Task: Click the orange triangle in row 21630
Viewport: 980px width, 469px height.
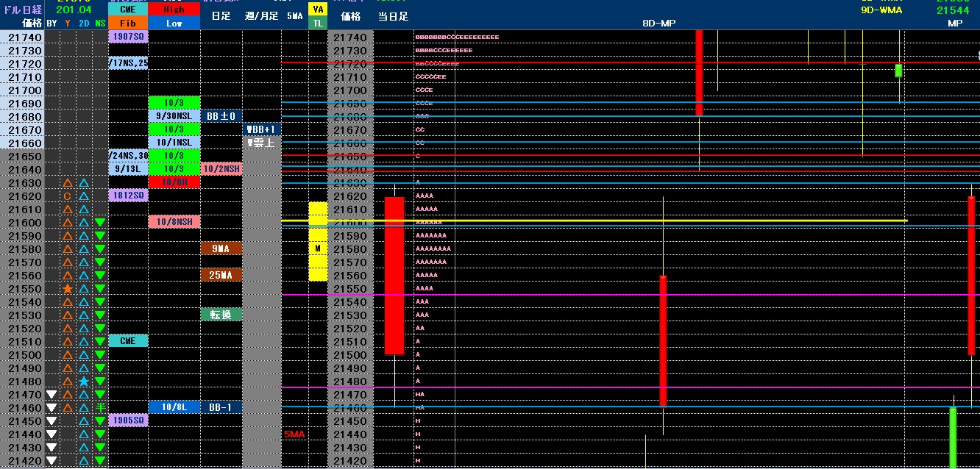Action: click(x=67, y=183)
